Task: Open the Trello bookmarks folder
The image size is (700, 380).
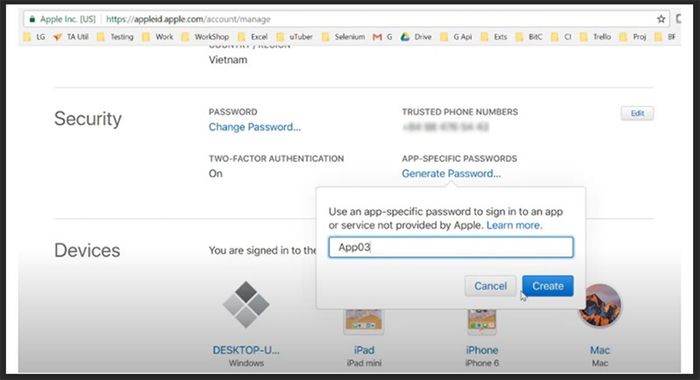Action: click(595, 37)
